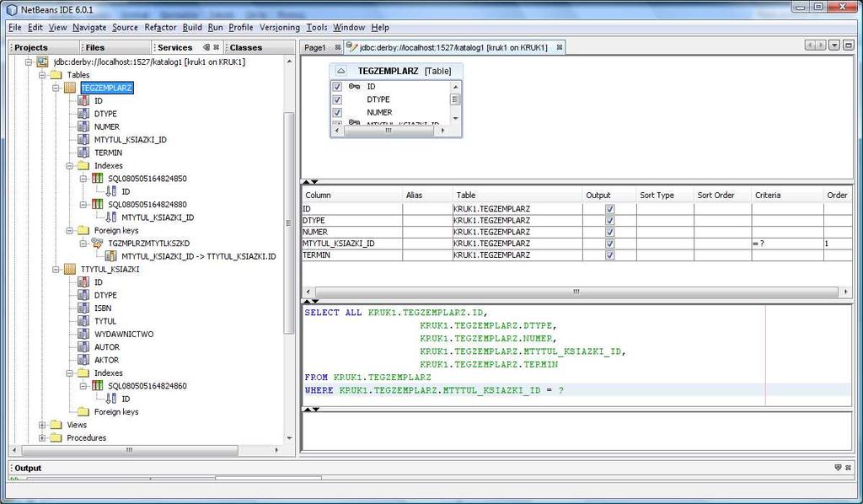Toggle Output checkbox for the DTYPE grid row

click(x=609, y=221)
